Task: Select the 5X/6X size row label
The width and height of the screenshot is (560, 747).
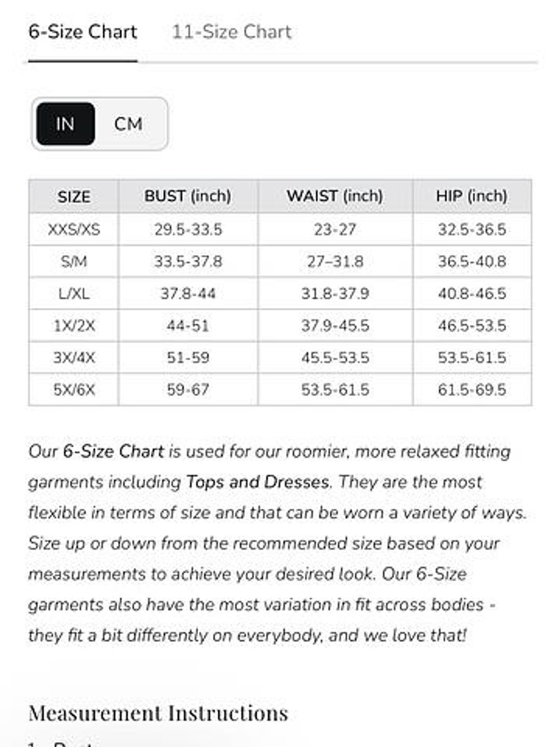Action: [74, 390]
